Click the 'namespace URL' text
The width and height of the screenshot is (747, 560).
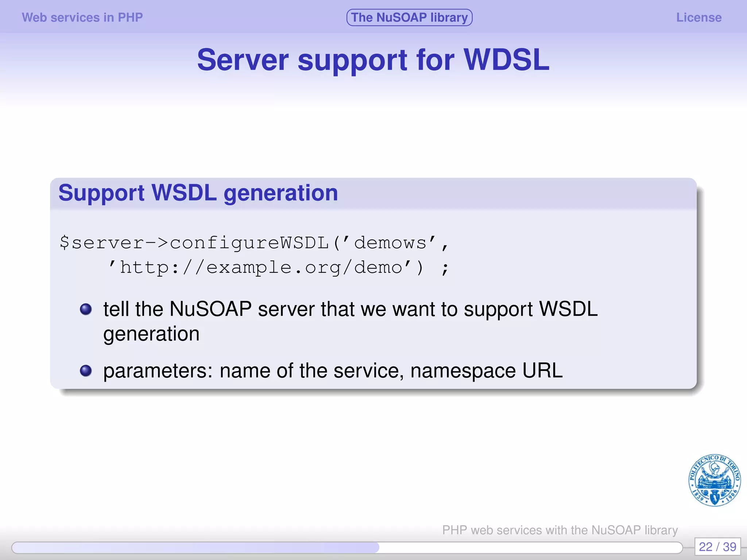[486, 371]
